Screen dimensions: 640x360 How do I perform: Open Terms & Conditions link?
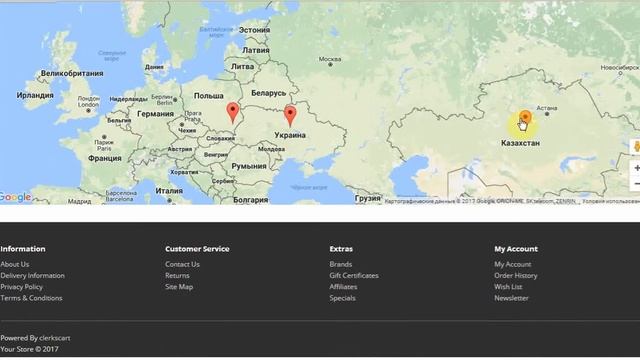[31, 298]
